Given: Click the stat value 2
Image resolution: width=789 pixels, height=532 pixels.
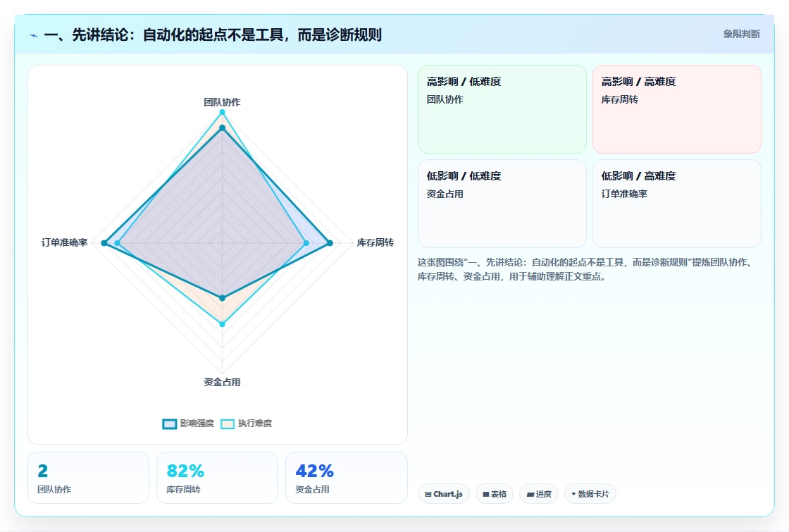Looking at the screenshot, I should coord(43,471).
